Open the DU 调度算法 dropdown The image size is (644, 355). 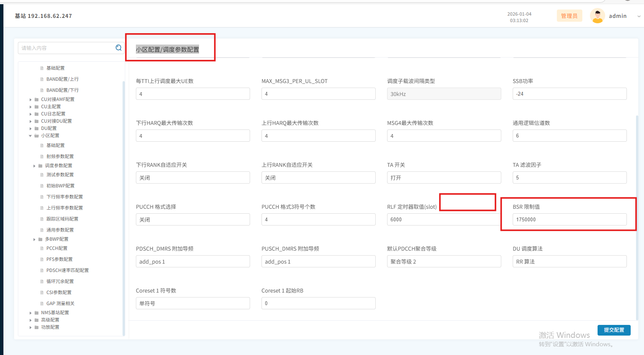(569, 261)
